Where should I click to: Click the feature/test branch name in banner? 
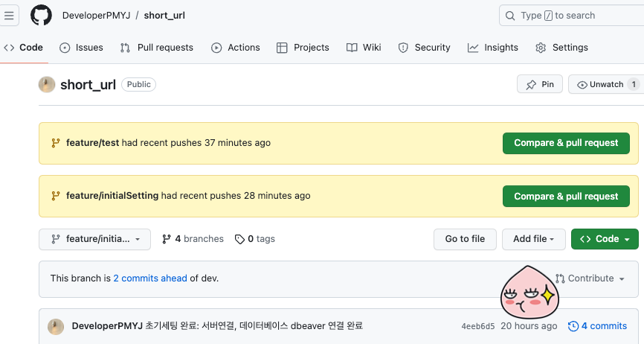[92, 143]
